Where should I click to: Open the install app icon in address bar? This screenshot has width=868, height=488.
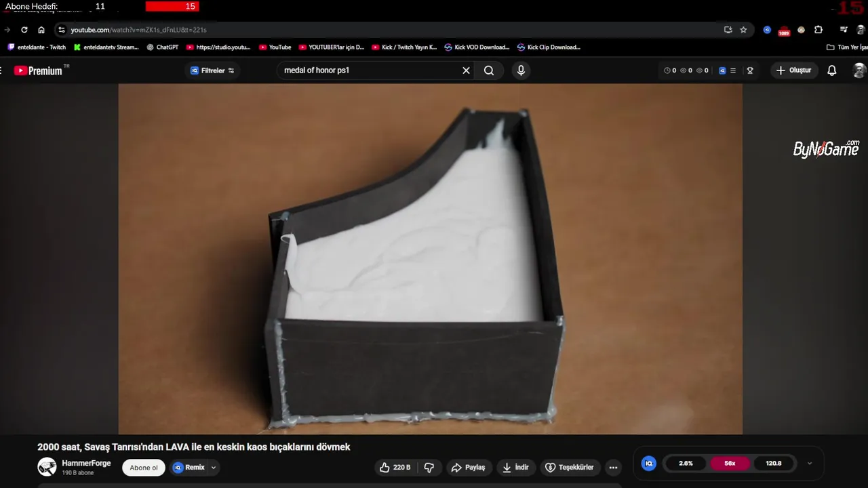(728, 30)
